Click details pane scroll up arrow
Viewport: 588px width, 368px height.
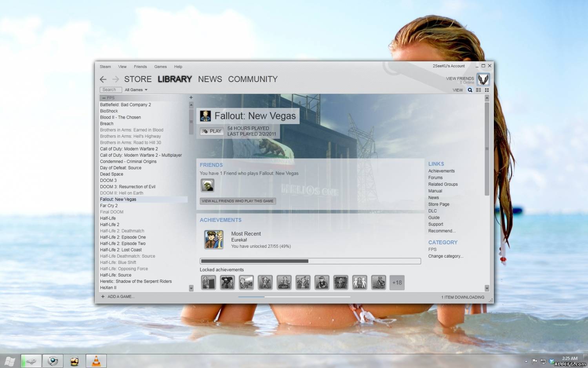(487, 98)
